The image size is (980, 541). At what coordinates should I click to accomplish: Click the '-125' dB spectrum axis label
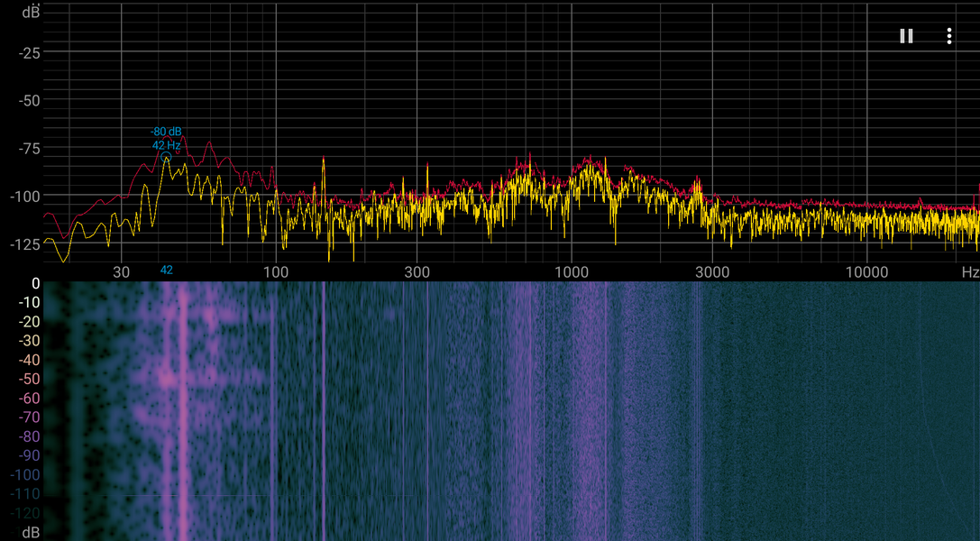(25, 244)
